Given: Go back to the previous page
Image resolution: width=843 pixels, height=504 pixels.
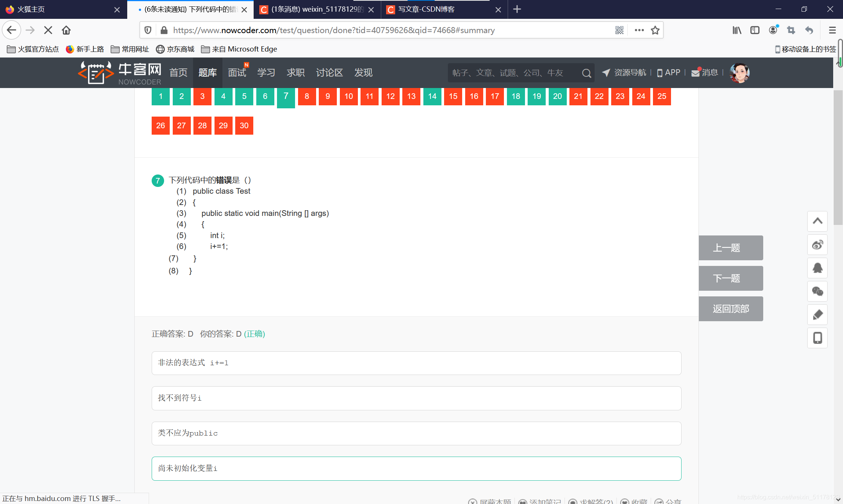Looking at the screenshot, I should (12, 30).
